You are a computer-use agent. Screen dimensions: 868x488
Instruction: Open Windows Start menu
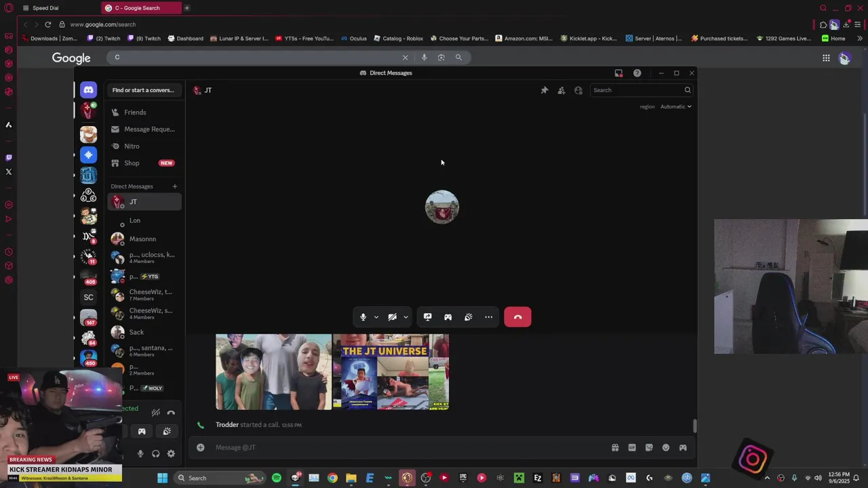163,479
